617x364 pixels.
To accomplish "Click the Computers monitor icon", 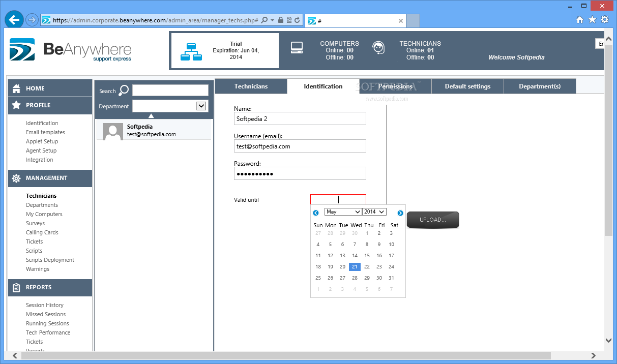I will pyautogui.click(x=297, y=48).
